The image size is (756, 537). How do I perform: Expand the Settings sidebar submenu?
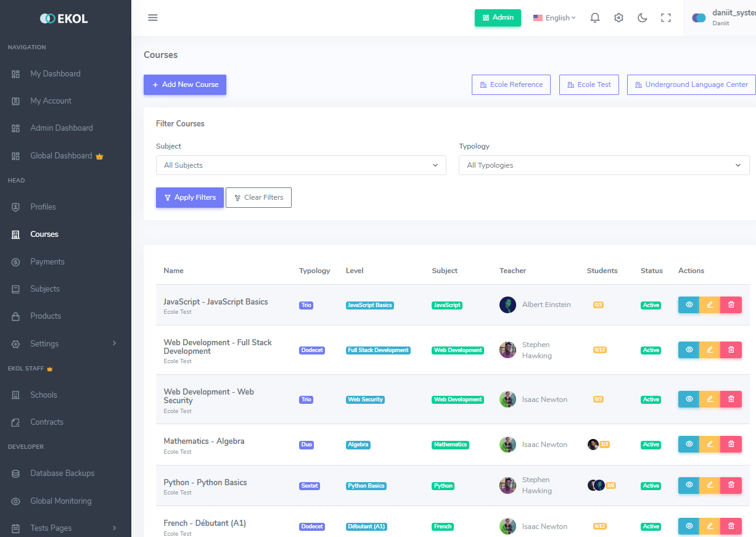[44, 343]
